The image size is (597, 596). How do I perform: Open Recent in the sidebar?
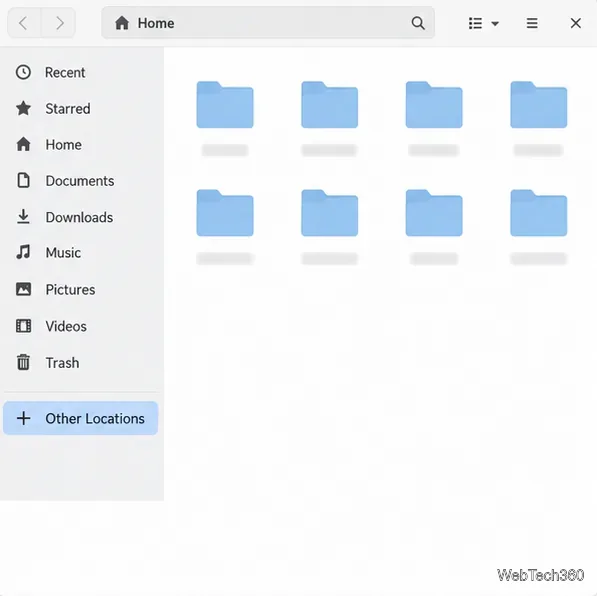tap(65, 72)
